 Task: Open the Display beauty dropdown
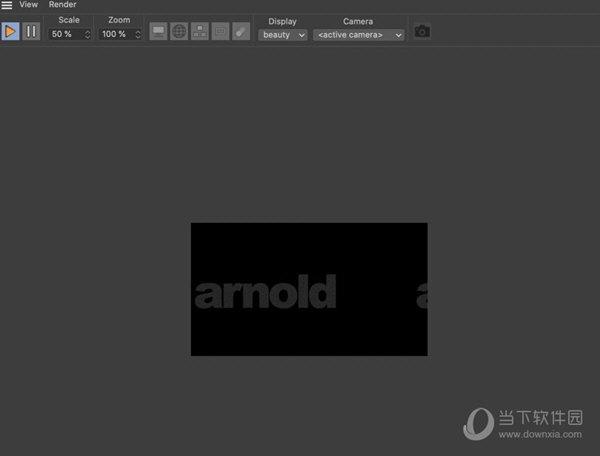(283, 35)
